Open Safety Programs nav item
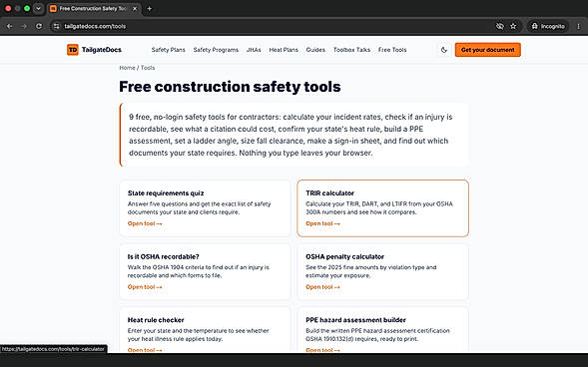The width and height of the screenshot is (588, 367). click(216, 50)
